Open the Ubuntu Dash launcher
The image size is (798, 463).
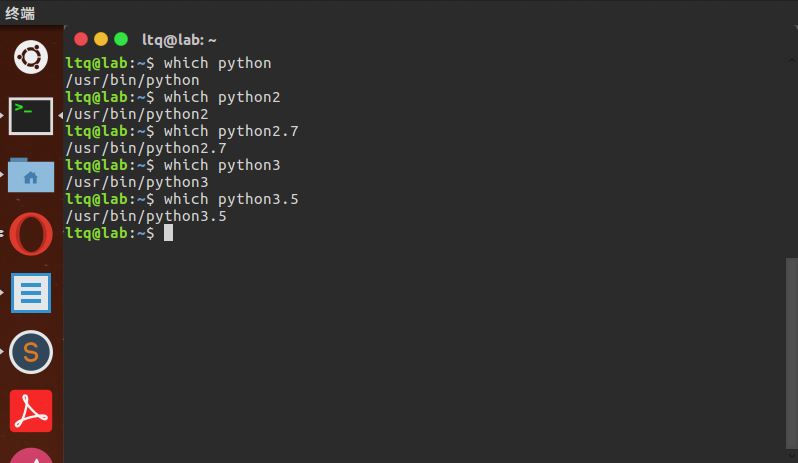31,56
